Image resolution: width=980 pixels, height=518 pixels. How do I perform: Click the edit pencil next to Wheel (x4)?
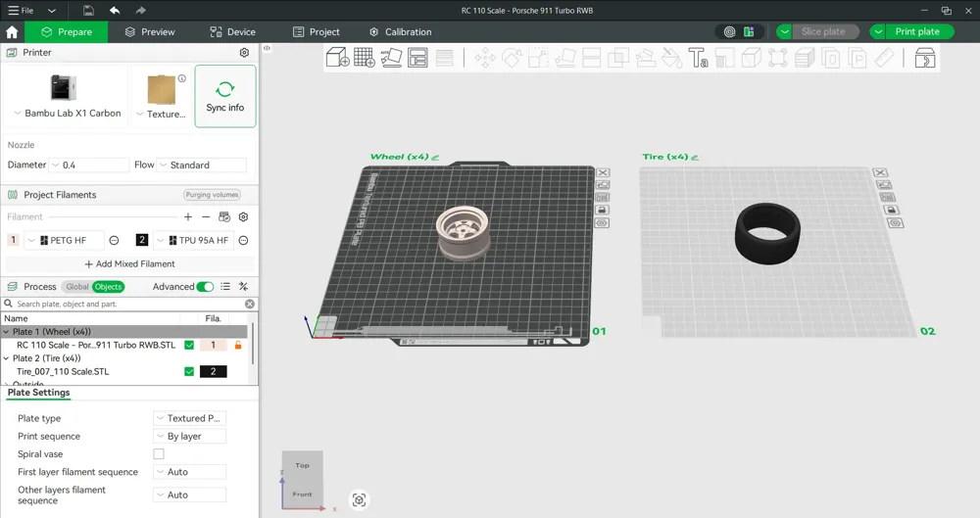click(x=435, y=158)
